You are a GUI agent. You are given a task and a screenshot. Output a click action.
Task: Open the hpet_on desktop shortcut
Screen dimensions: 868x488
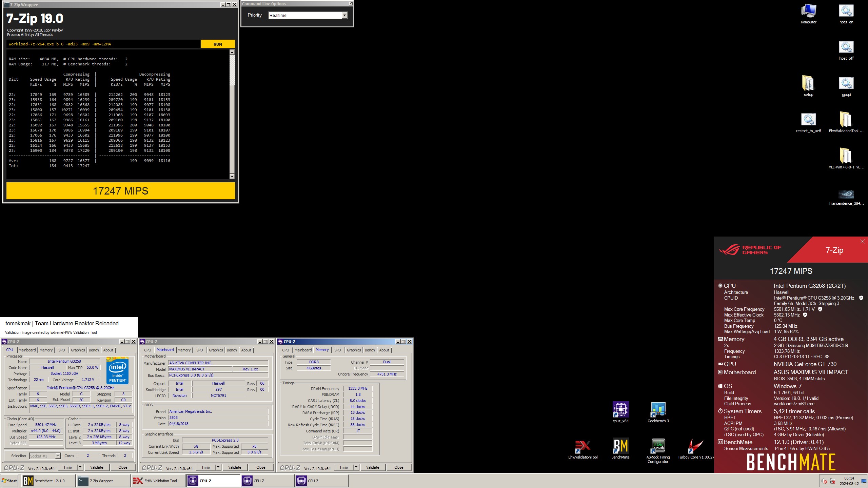pyautogui.click(x=846, y=14)
